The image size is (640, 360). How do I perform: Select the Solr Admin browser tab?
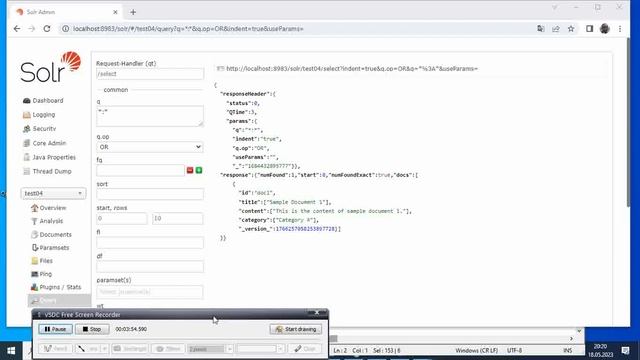pos(65,12)
